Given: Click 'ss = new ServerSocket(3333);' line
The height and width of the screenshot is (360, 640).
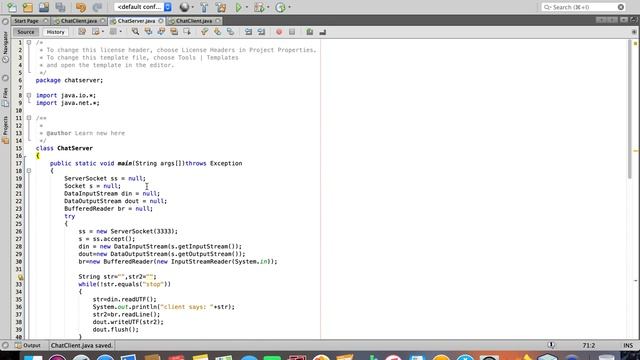Looking at the screenshot, I should pyautogui.click(x=128, y=231).
